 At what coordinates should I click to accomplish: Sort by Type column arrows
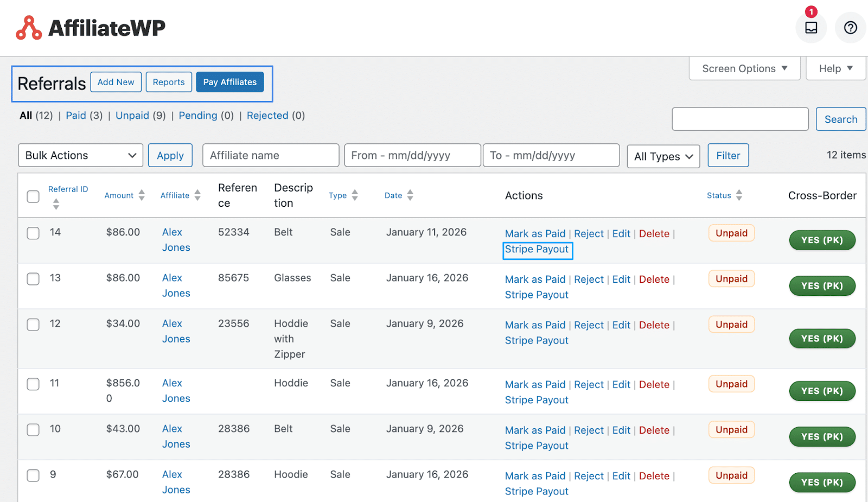point(355,195)
